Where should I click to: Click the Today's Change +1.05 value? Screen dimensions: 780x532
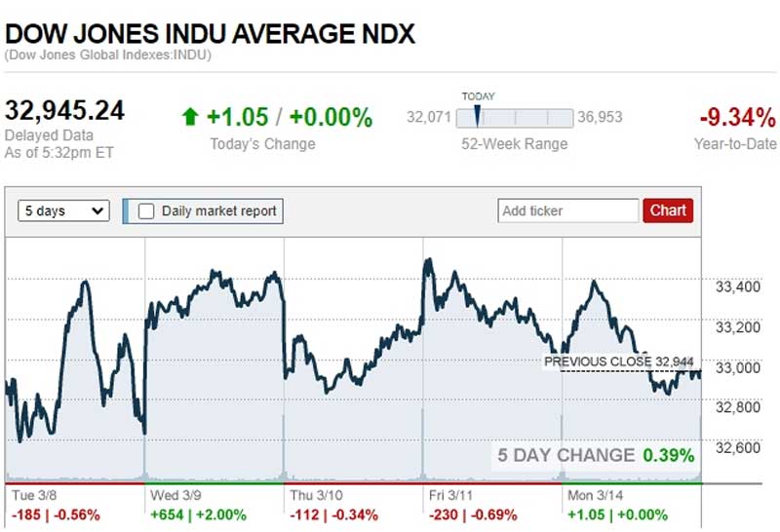[237, 118]
